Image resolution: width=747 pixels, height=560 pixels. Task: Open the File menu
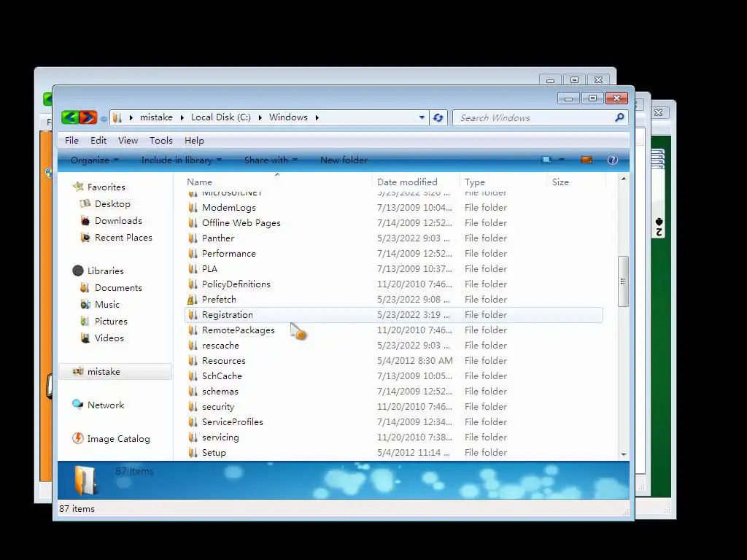tap(71, 141)
